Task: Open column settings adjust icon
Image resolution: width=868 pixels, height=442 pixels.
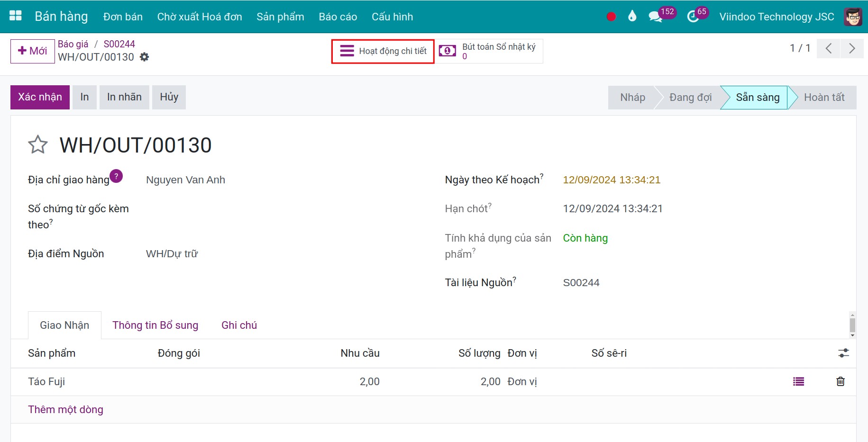Action: tap(844, 353)
